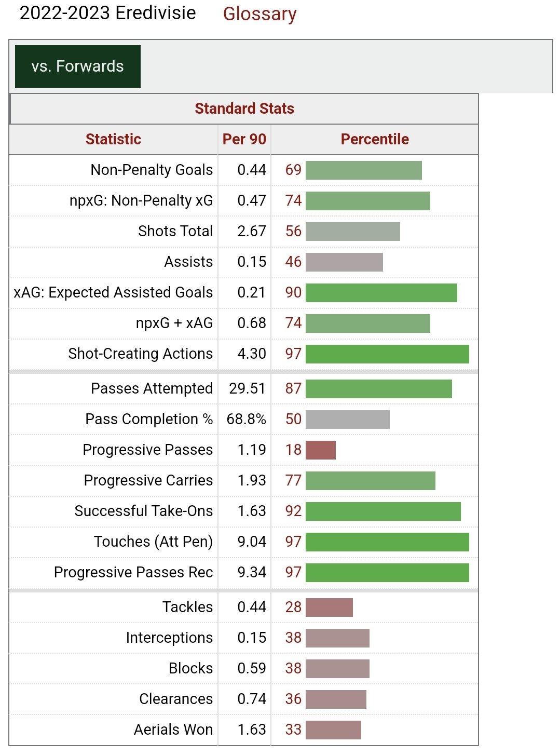The height and width of the screenshot is (756, 560).
Task: Click the Non-Penalty Goals percentile bar
Action: [363, 170]
